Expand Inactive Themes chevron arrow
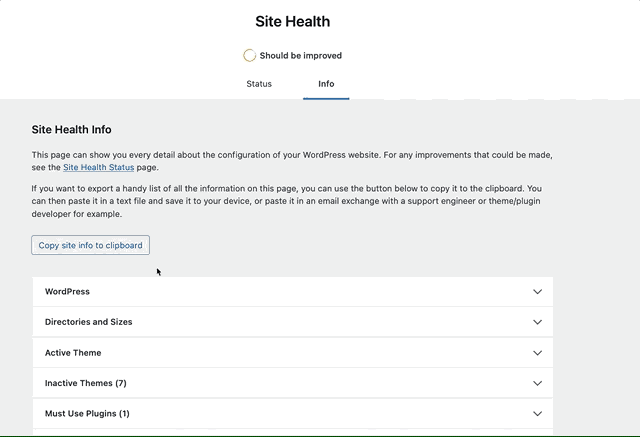This screenshot has height=437, width=640. 538,383
